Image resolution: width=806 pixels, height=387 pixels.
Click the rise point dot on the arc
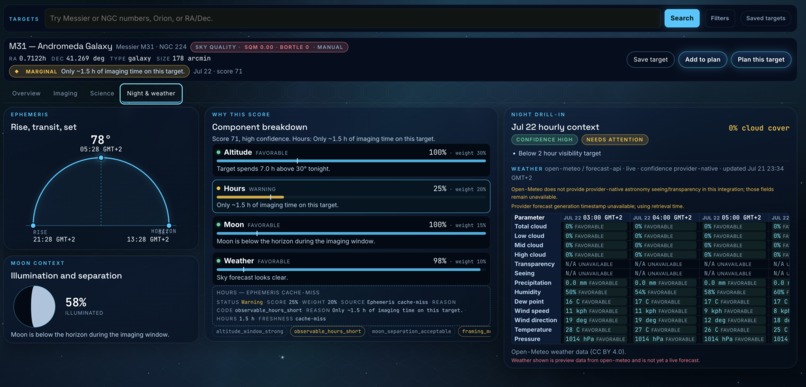coord(33,226)
